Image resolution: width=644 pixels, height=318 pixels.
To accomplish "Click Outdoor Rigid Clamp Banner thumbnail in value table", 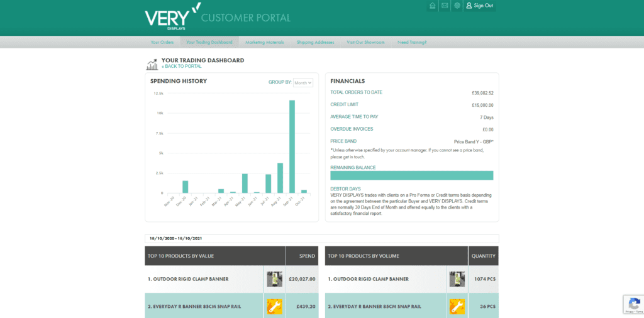I will pos(274,279).
